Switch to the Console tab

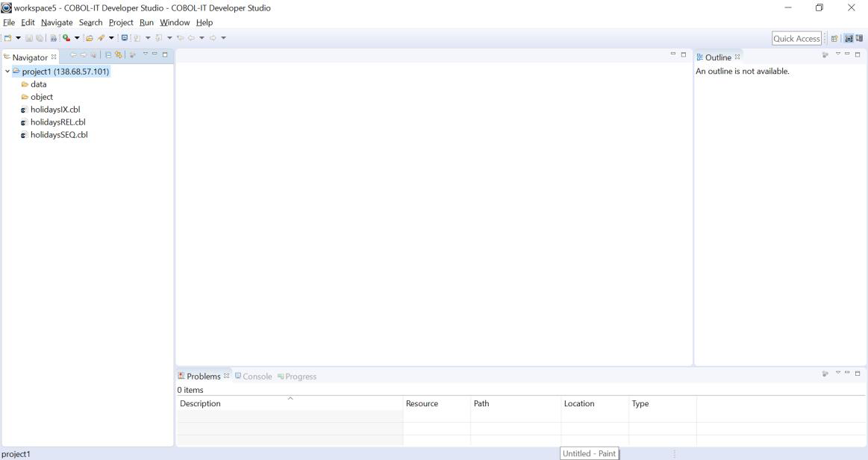(255, 376)
